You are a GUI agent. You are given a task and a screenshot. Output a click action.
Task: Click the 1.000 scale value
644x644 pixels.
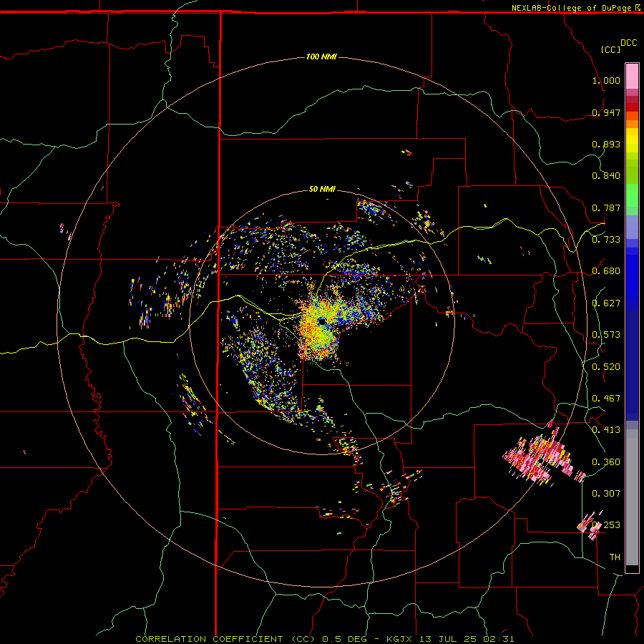[606, 80]
